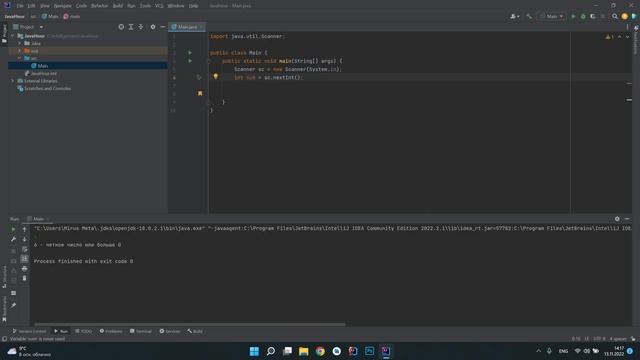The image size is (640, 360).
Task: Open Project panel gear options
Action: (153, 27)
